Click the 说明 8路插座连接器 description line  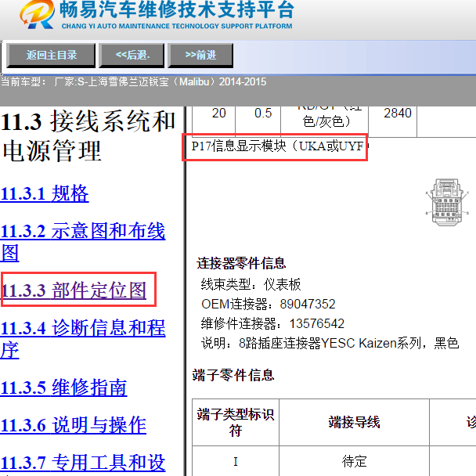(x=330, y=344)
